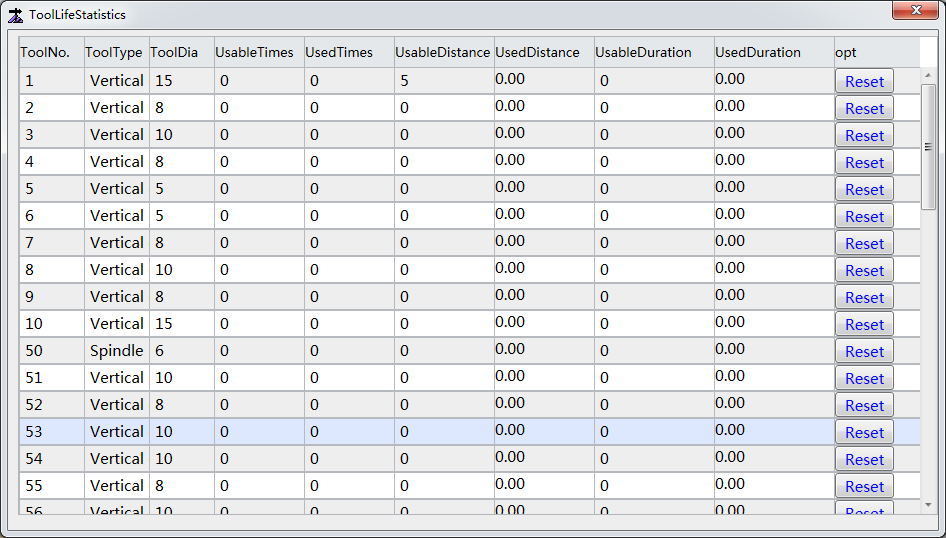The height and width of the screenshot is (538, 946).
Task: Reset statistics for tool 4
Action: click(x=864, y=162)
